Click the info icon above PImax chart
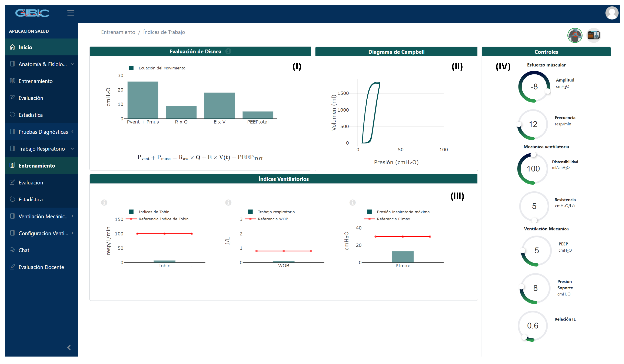Image resolution: width=624 pixels, height=364 pixels. point(352,203)
